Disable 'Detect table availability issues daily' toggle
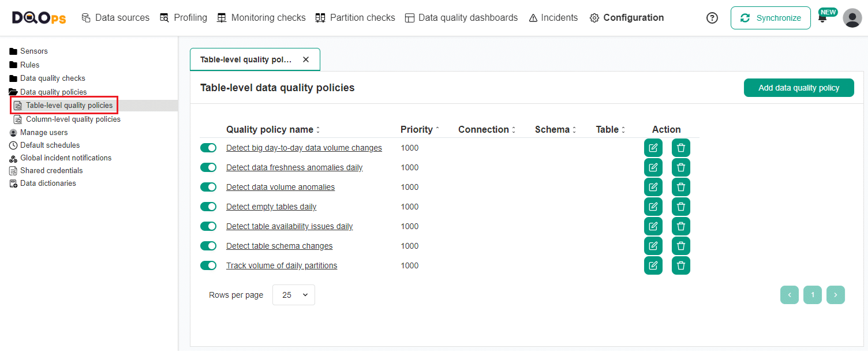The width and height of the screenshot is (868, 352). point(208,226)
